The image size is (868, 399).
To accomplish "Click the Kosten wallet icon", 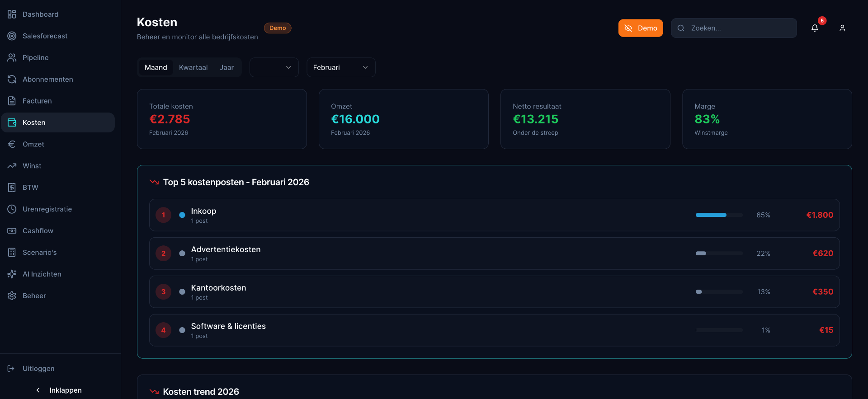I will click(x=12, y=123).
